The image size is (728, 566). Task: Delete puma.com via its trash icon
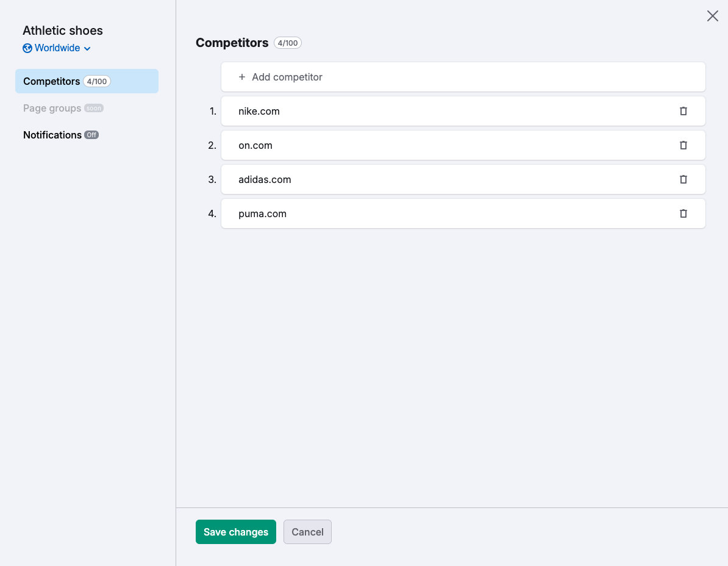click(x=683, y=213)
